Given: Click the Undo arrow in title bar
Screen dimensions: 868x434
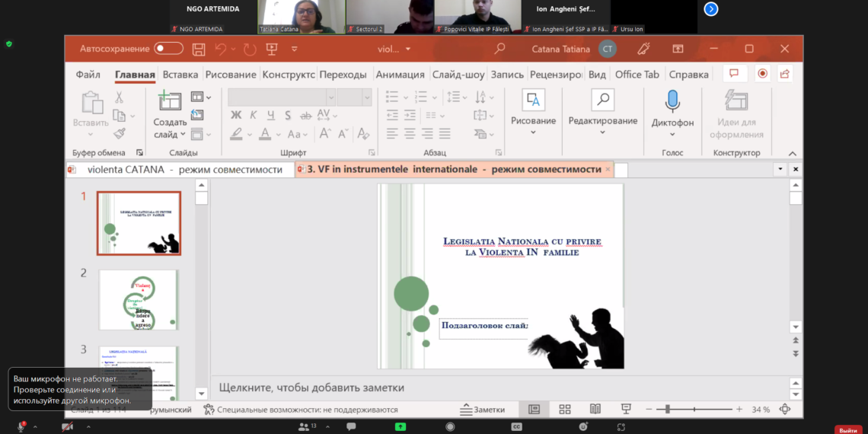Looking at the screenshot, I should pyautogui.click(x=220, y=49).
